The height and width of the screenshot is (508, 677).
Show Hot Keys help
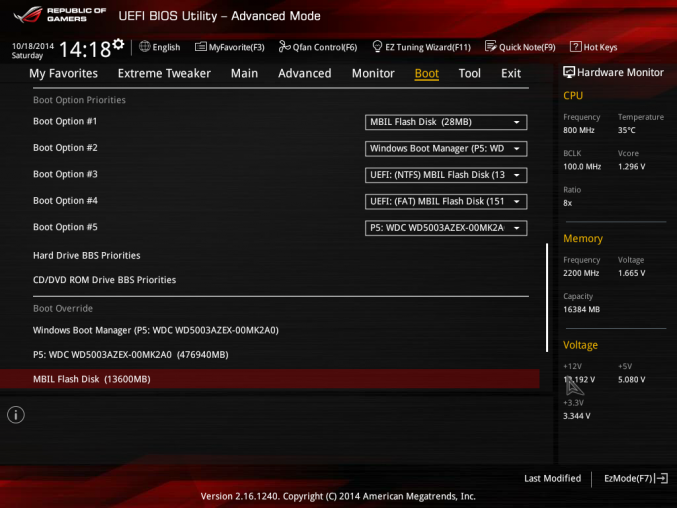click(594, 47)
